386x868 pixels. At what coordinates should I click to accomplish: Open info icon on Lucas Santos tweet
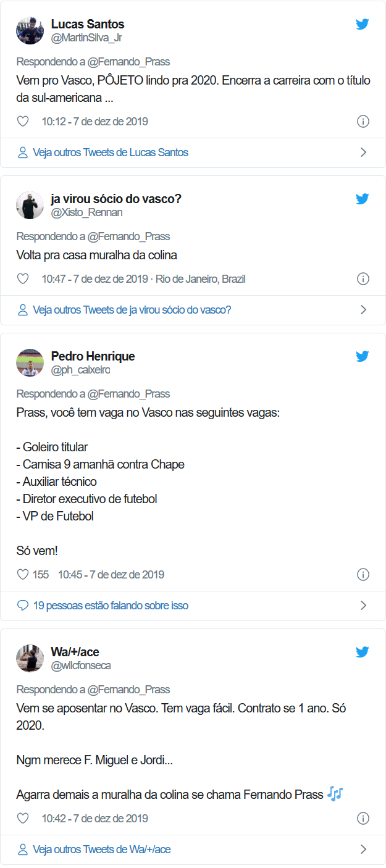coord(363,122)
